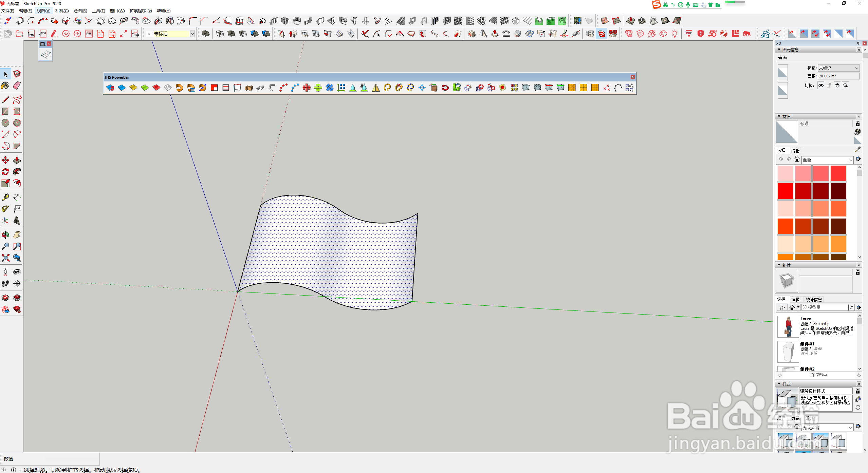The height and width of the screenshot is (473, 868).
Task: Pick the lightest pink color swatch
Action: (785, 173)
